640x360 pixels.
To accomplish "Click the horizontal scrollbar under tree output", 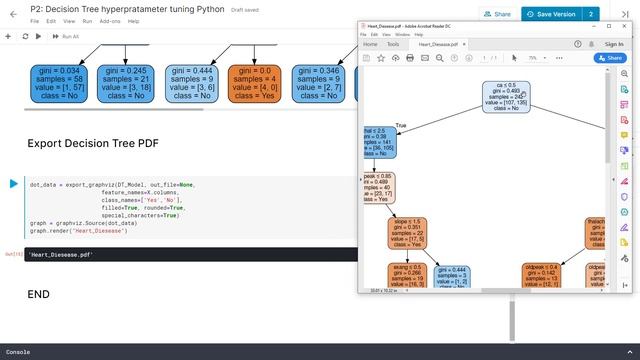I will [113, 109].
